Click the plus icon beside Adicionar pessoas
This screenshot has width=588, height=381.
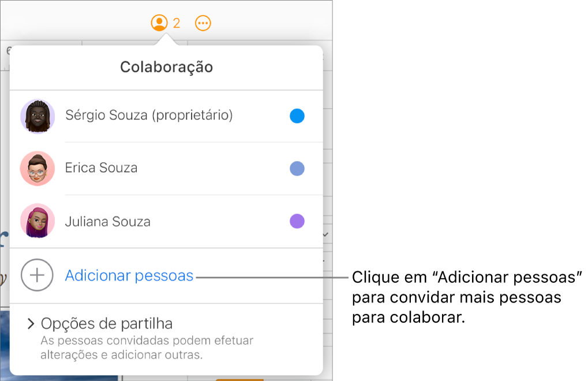[x=37, y=275]
